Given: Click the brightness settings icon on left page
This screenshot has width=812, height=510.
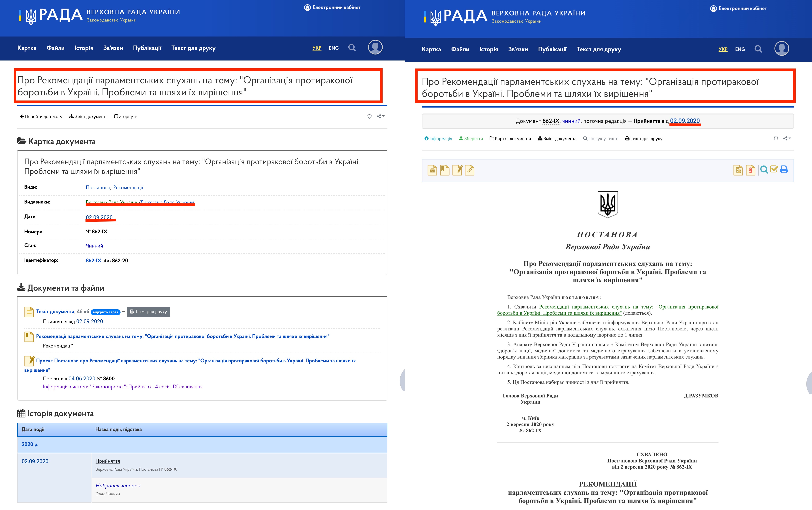Looking at the screenshot, I should click(370, 116).
